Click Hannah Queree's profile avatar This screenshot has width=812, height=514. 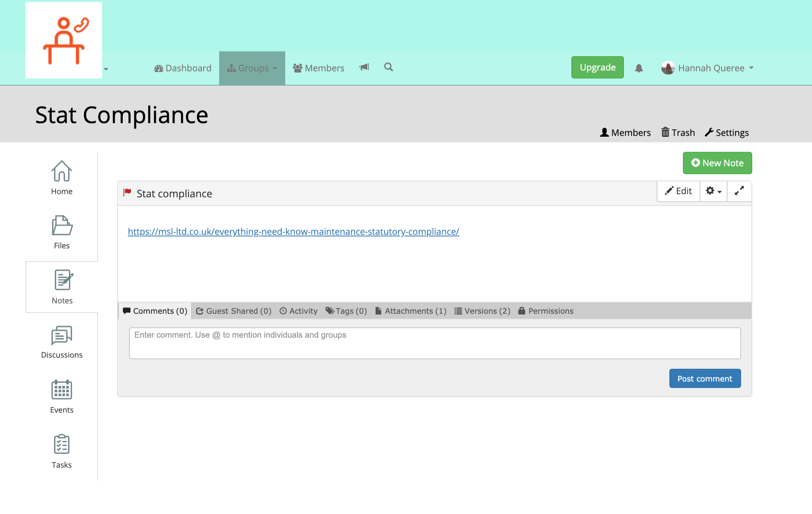click(x=668, y=68)
